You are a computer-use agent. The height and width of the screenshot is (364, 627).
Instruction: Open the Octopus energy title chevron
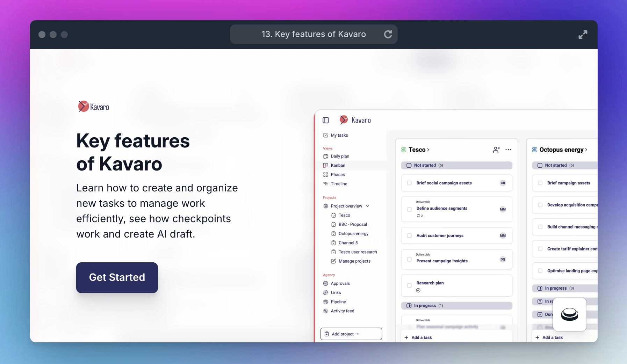586,150
